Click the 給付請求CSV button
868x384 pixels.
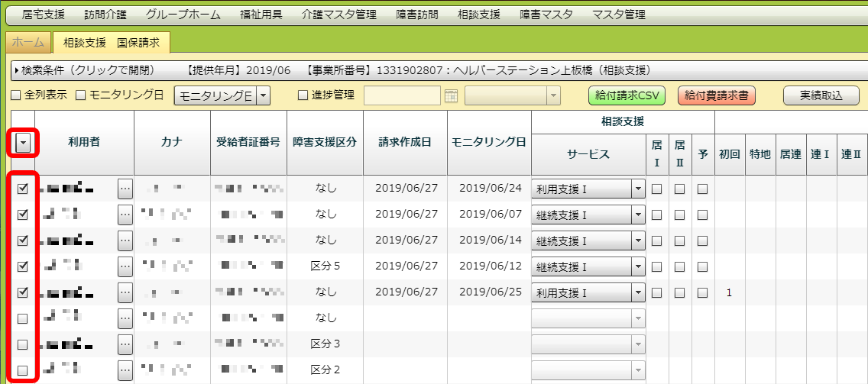click(627, 95)
